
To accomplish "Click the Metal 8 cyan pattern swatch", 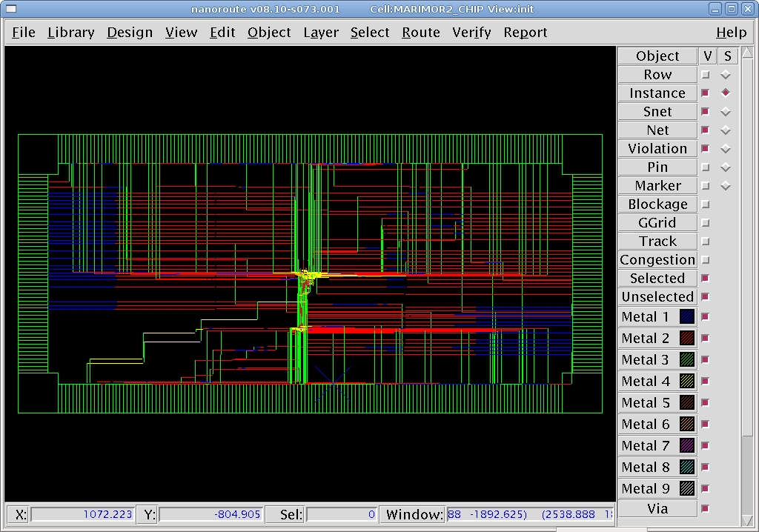I will click(x=687, y=468).
